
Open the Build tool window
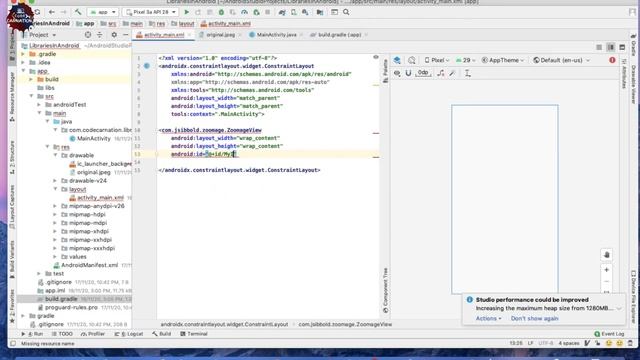click(x=162, y=334)
